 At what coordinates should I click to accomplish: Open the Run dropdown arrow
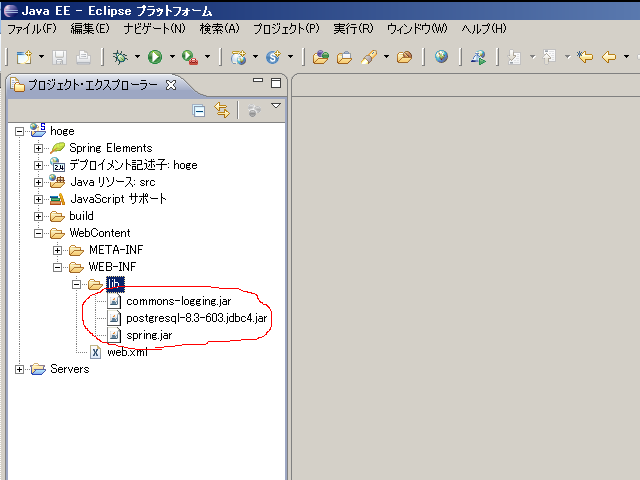[172, 57]
